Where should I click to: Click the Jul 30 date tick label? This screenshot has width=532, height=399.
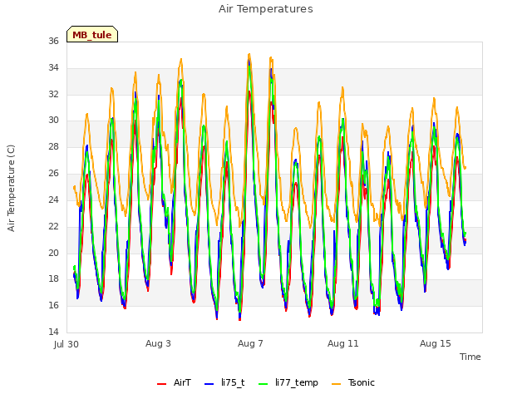[66, 344]
